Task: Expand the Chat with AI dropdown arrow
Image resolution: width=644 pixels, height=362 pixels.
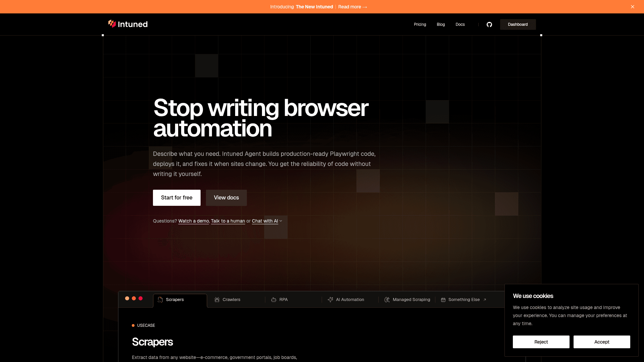Action: coord(281,221)
